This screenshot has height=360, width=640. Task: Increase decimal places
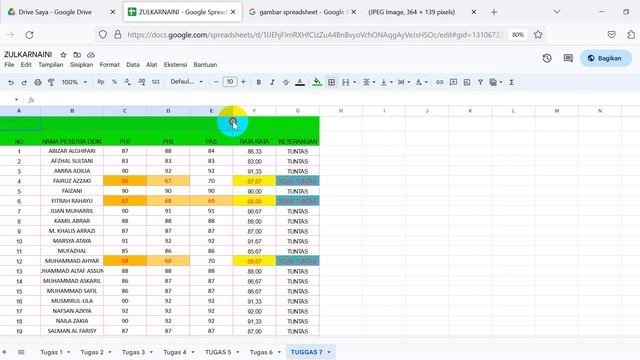(142, 82)
